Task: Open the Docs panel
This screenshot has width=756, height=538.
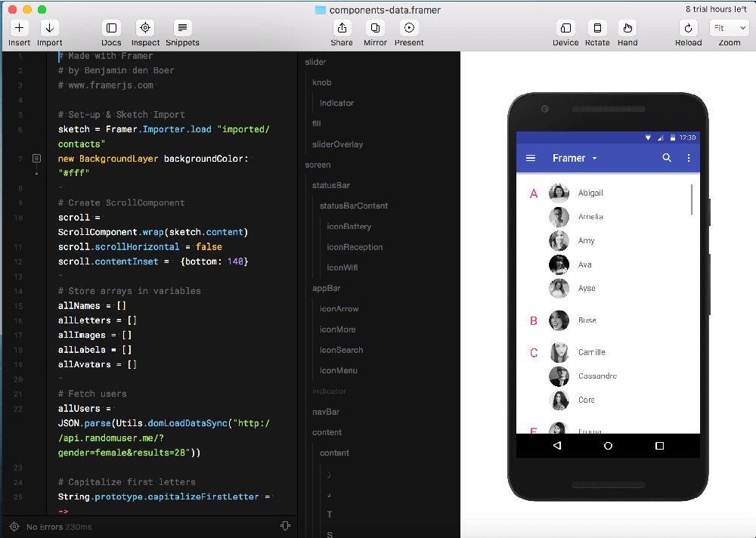Action: (111, 28)
